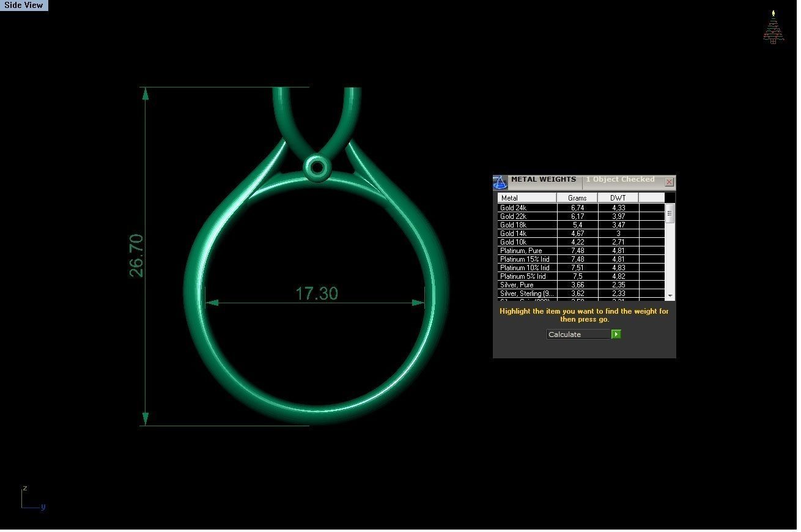Screen dimensions: 801x532
Task: Click the Christmas tree icon in viewport corner
Action: pos(773,28)
